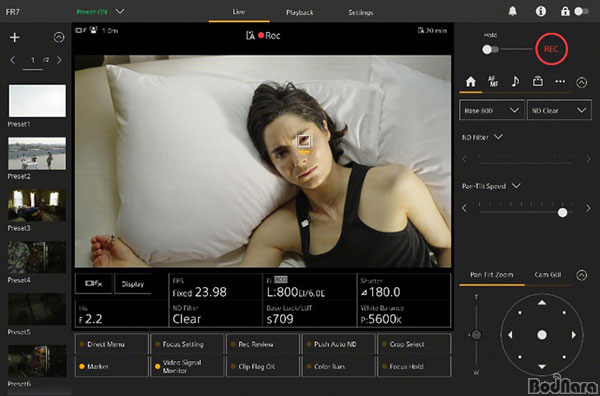Open the three-dots more options tab

pyautogui.click(x=560, y=81)
